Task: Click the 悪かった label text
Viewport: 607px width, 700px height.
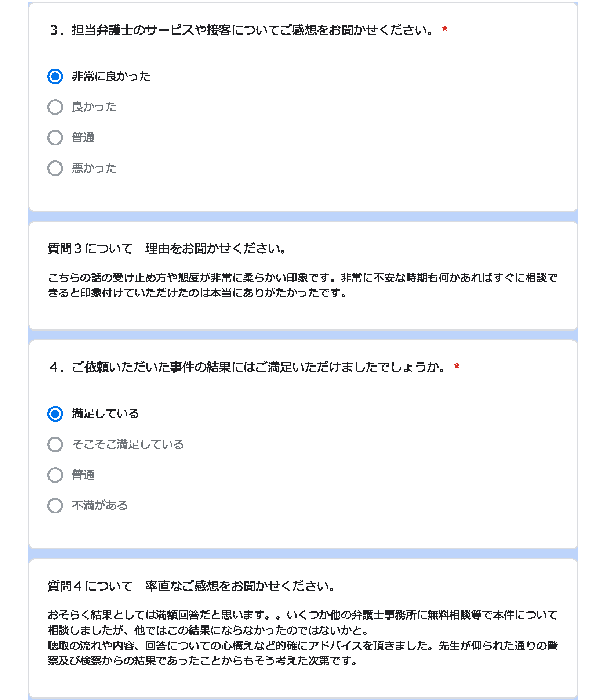Action: coord(94,168)
